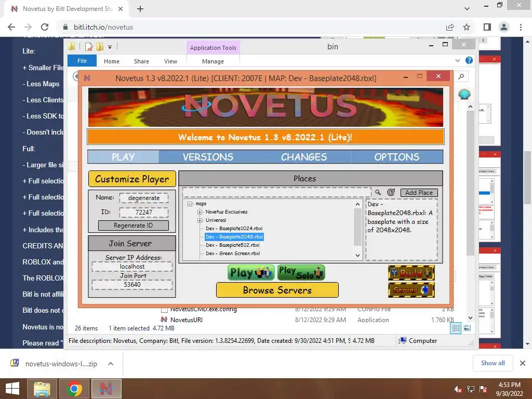This screenshot has width=532, height=399.
Task: Click the Join Port field
Action: [x=132, y=285]
